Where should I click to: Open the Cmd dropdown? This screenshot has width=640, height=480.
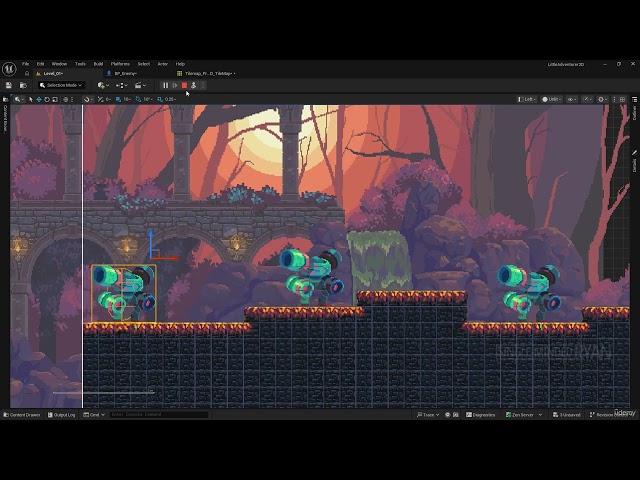coord(94,415)
